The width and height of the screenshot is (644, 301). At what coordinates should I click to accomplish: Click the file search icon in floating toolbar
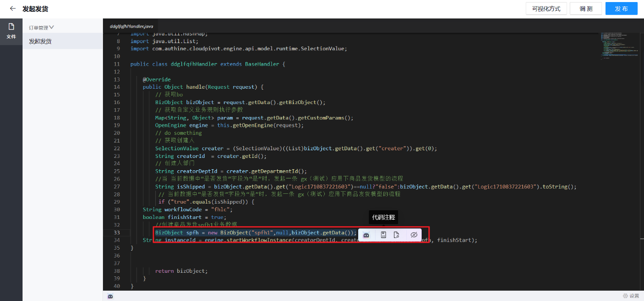[x=397, y=235]
